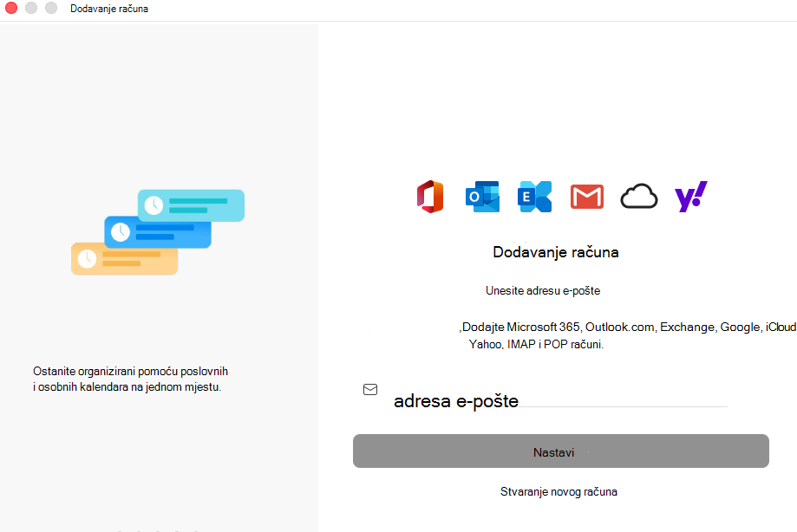Click the Nastavi button
797x532 pixels.
pos(560,451)
